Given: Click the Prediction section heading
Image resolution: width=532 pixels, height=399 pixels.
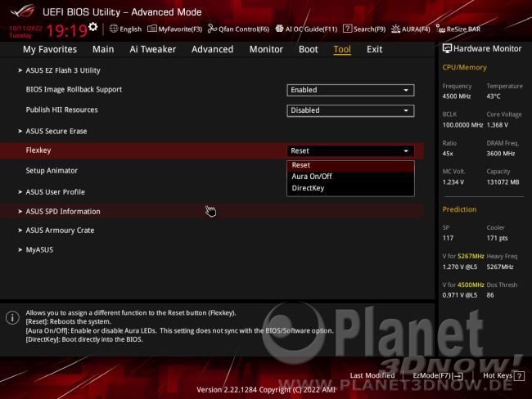Looking at the screenshot, I should click(459, 209).
